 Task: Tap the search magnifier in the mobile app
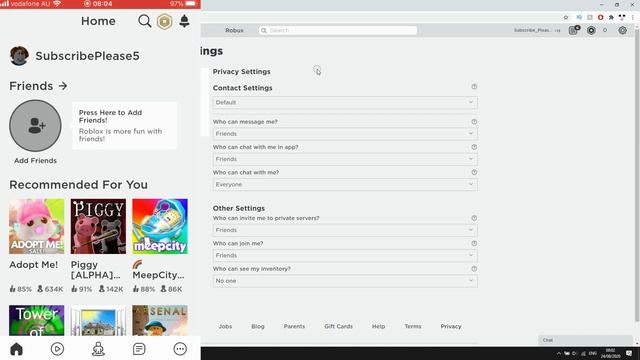(x=144, y=21)
